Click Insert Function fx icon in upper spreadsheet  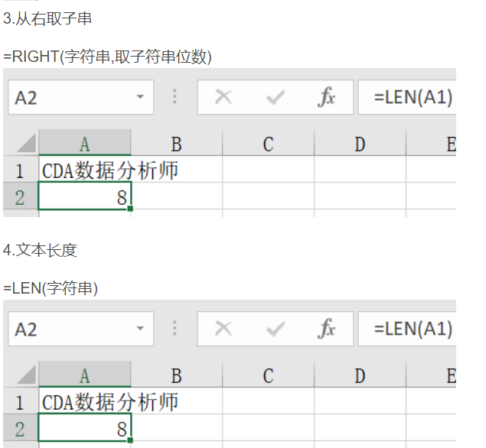[327, 98]
